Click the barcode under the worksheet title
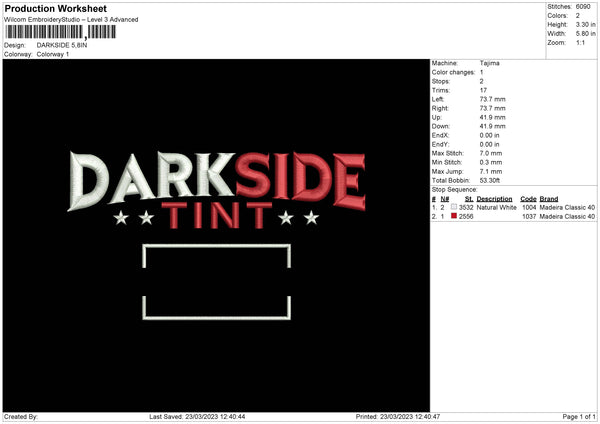The image size is (600, 424). 60,32
